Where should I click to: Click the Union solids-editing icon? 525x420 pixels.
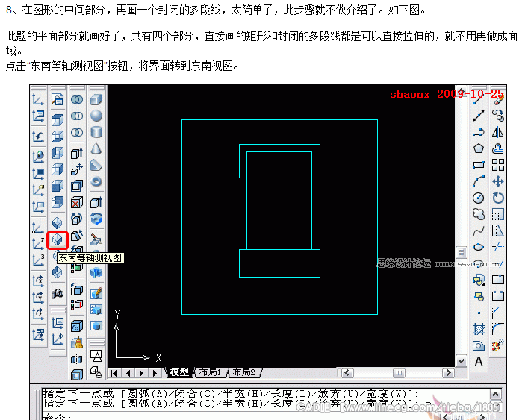77,100
